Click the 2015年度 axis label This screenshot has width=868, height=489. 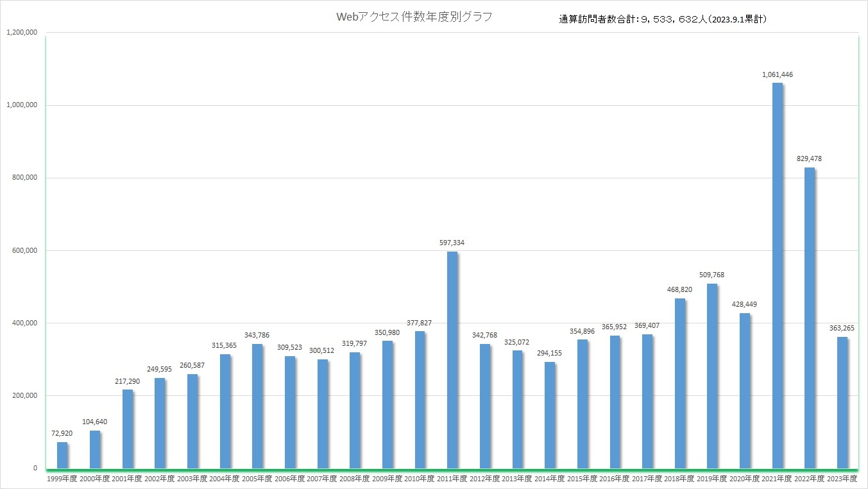(582, 479)
